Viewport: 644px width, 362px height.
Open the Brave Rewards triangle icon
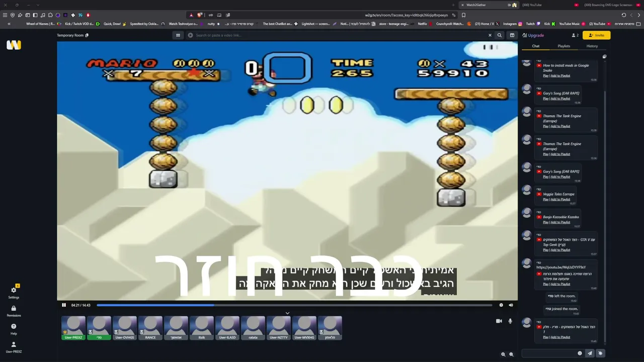tap(191, 15)
